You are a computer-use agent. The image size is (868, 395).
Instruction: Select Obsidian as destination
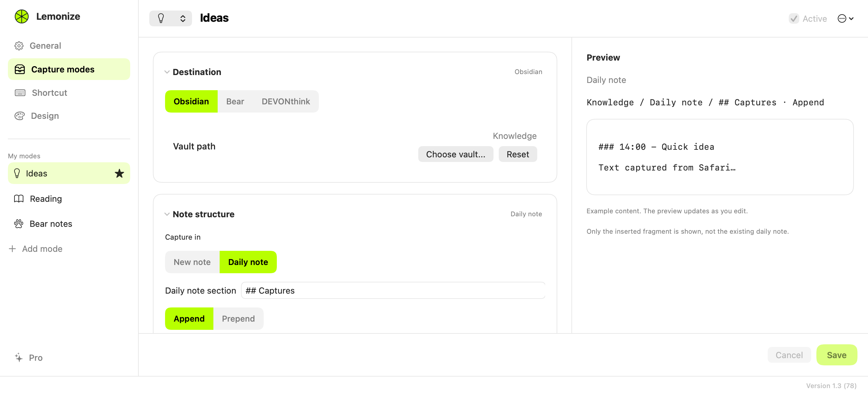[x=191, y=101]
